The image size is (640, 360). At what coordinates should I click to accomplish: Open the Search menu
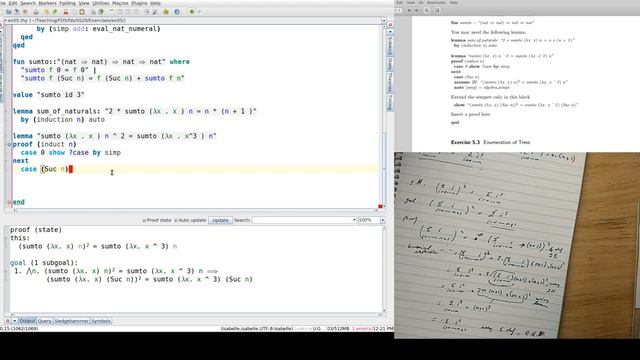coord(28,3)
